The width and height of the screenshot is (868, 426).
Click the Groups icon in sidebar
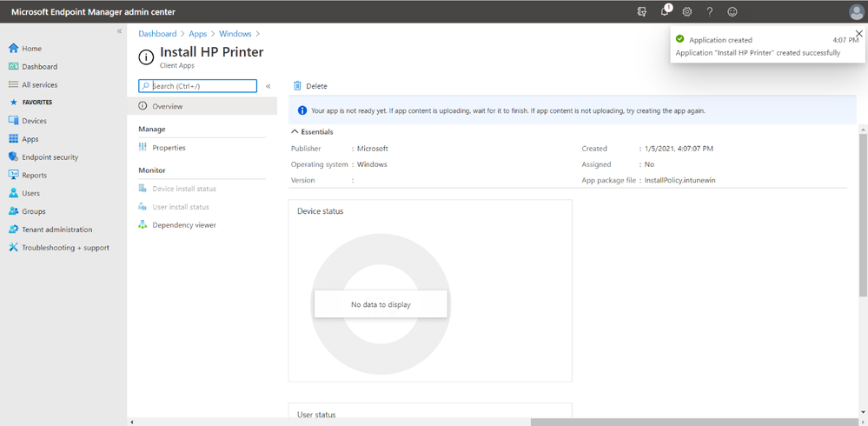(x=14, y=211)
